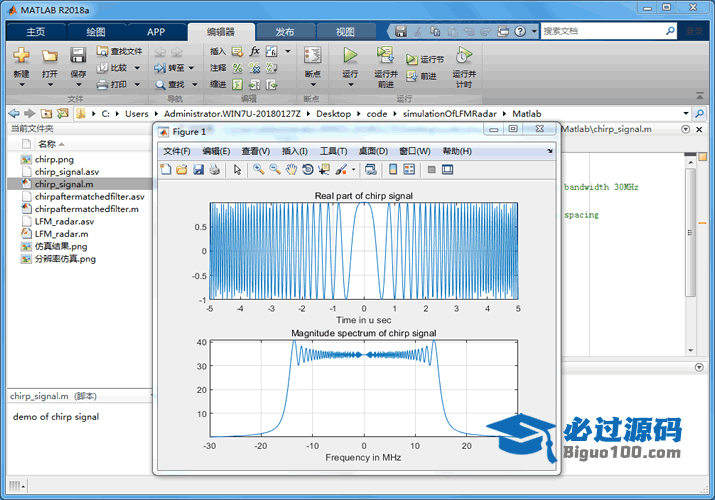The height and width of the screenshot is (500, 715).
Task: Expand the Print dropdown arrow
Action: coord(137,84)
